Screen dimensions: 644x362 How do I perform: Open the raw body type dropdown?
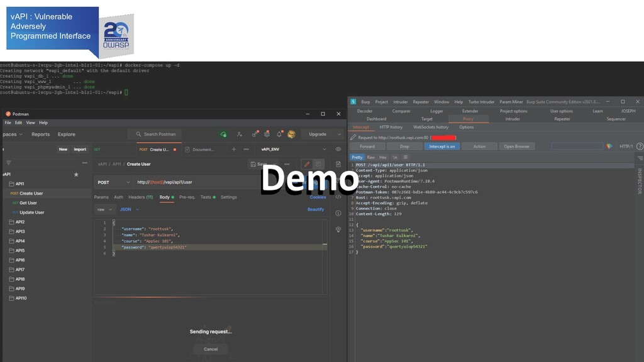[104, 209]
